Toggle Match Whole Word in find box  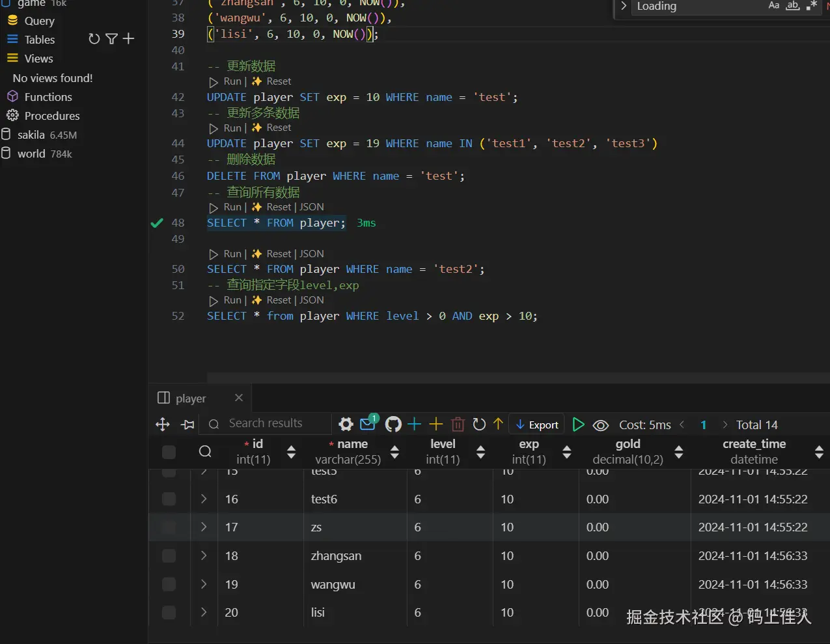coord(792,6)
